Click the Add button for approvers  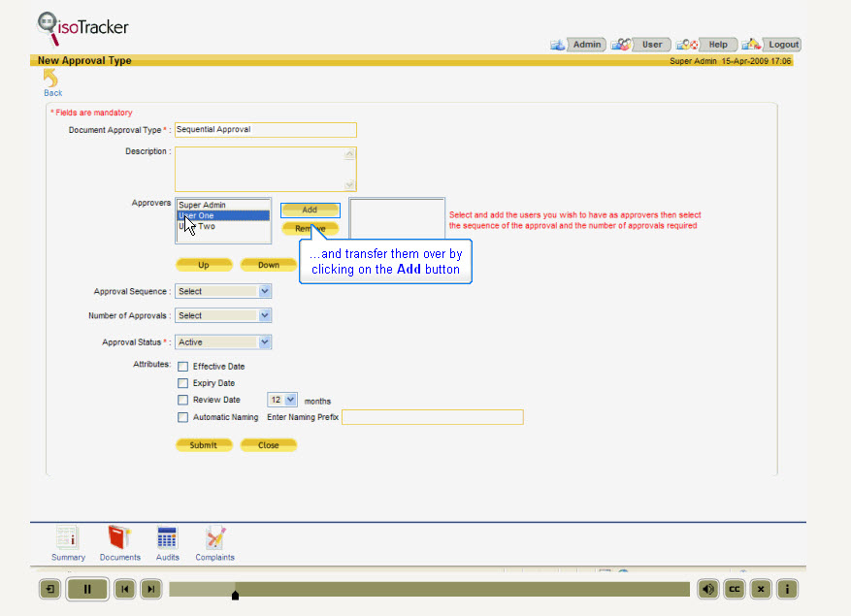pos(310,210)
